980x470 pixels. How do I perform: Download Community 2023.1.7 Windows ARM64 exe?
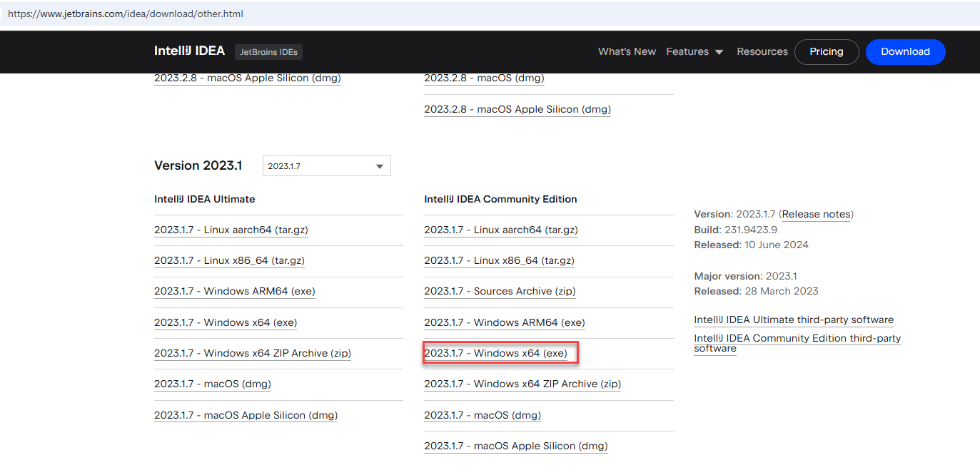coord(505,322)
